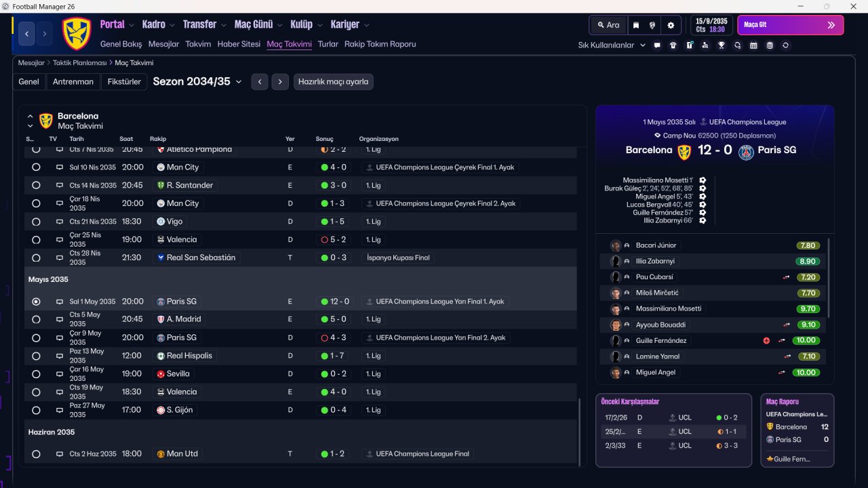Click the Ara search button
The width and height of the screenshot is (868, 488).
point(608,25)
